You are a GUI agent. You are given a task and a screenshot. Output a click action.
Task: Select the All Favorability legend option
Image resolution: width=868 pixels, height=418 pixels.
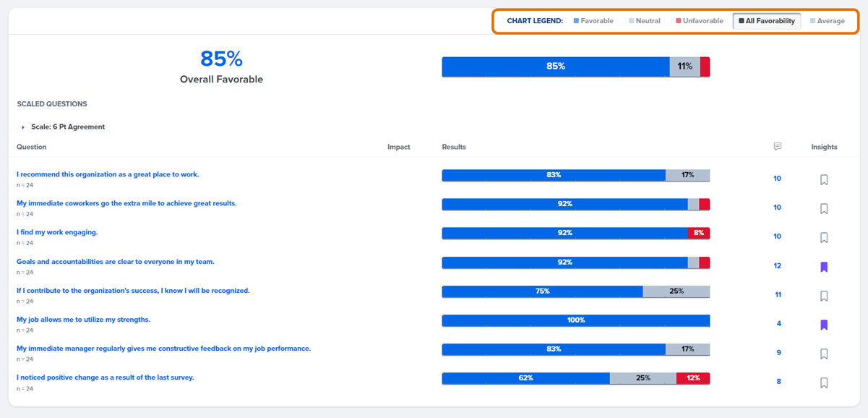(767, 21)
